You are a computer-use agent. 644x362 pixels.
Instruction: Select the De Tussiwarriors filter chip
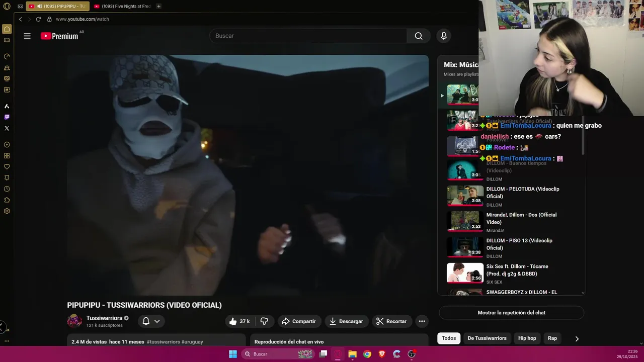click(487, 338)
